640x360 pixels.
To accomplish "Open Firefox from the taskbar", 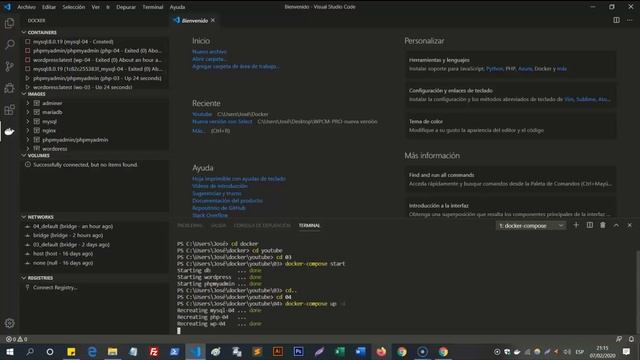I will coord(381,351).
